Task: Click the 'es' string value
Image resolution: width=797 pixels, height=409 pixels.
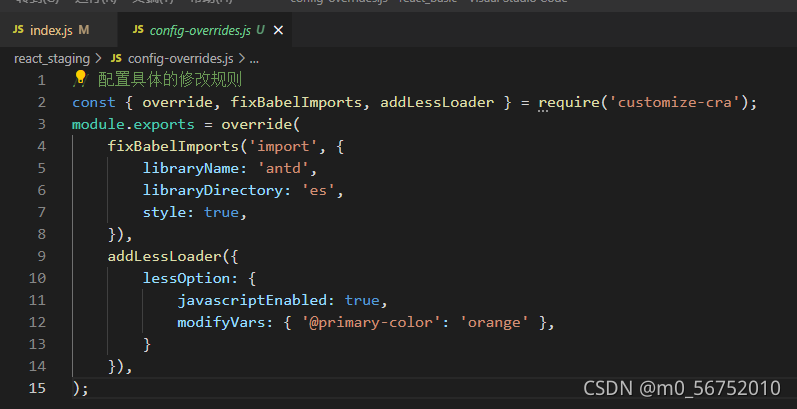Action: (318, 190)
